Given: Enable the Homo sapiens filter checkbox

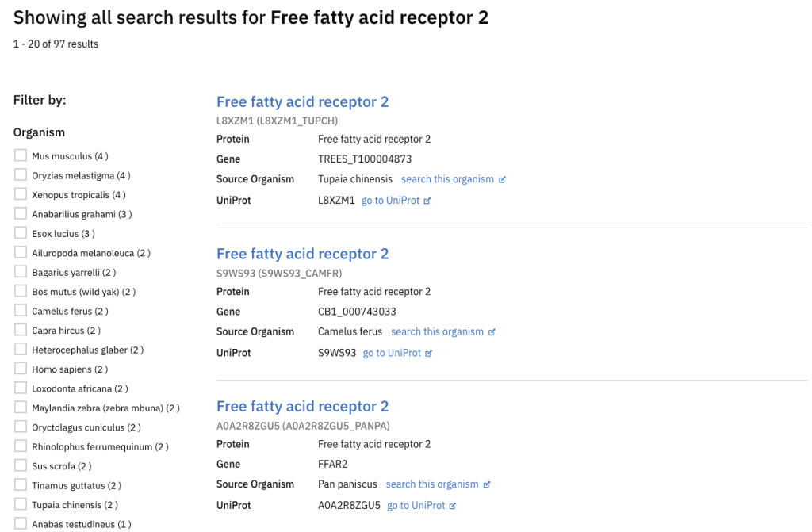Looking at the screenshot, I should [21, 369].
